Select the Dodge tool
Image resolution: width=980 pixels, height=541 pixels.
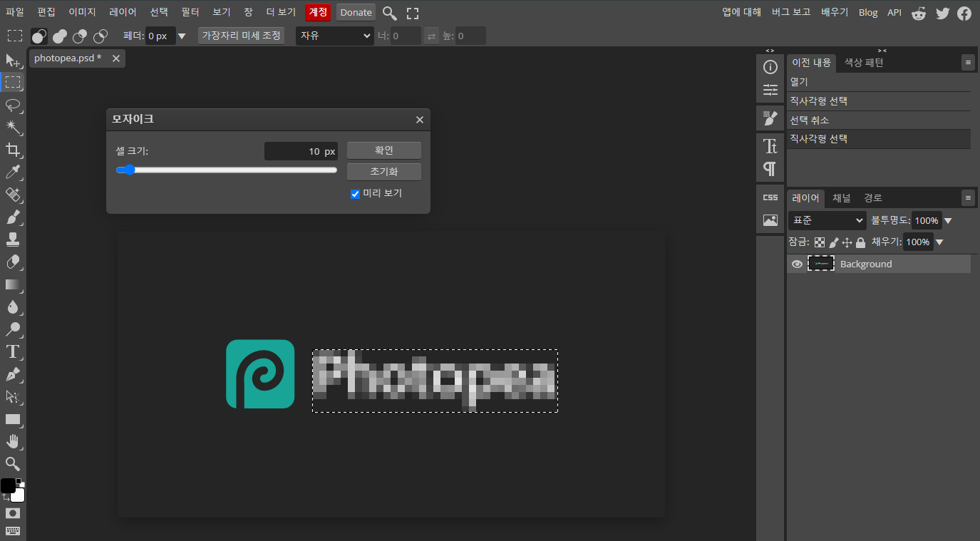click(13, 329)
